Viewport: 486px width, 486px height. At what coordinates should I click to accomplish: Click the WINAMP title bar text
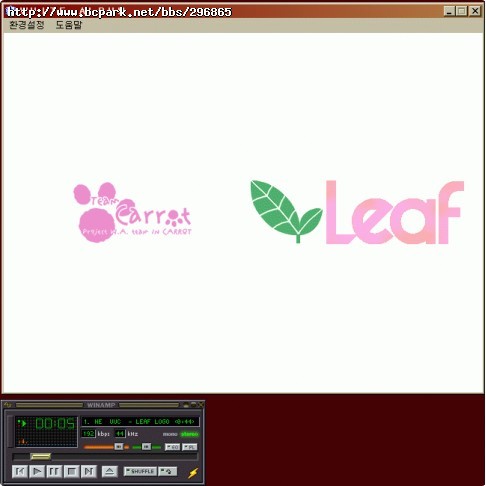point(101,405)
